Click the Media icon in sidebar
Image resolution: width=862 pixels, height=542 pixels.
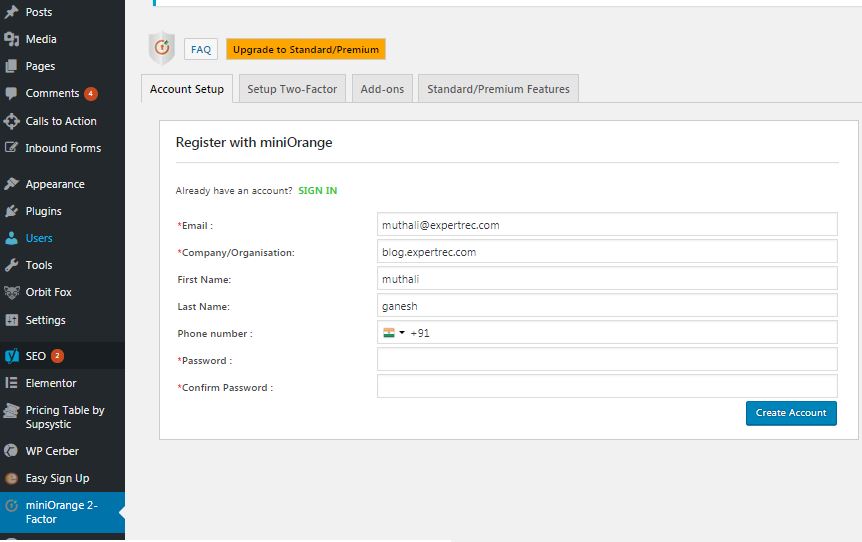tap(11, 39)
